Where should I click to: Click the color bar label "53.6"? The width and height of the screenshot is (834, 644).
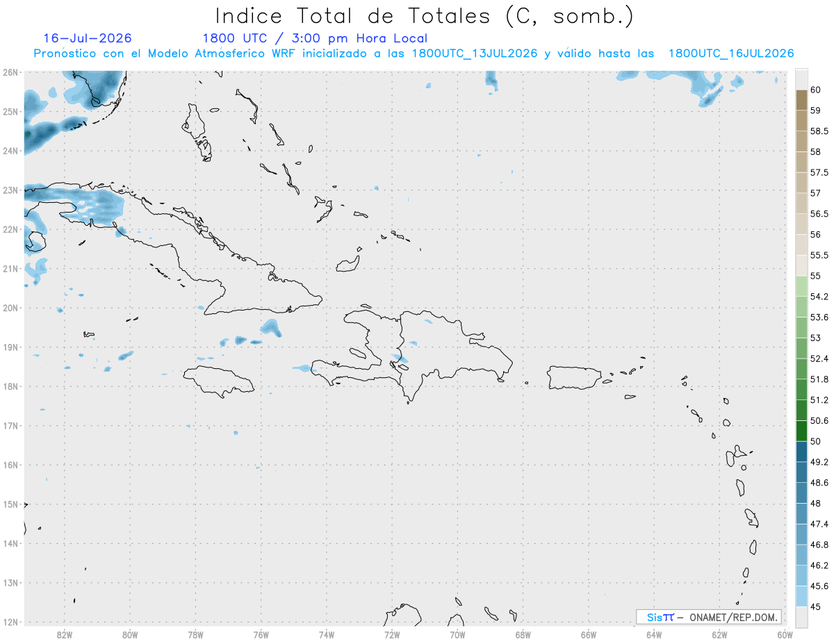819,317
